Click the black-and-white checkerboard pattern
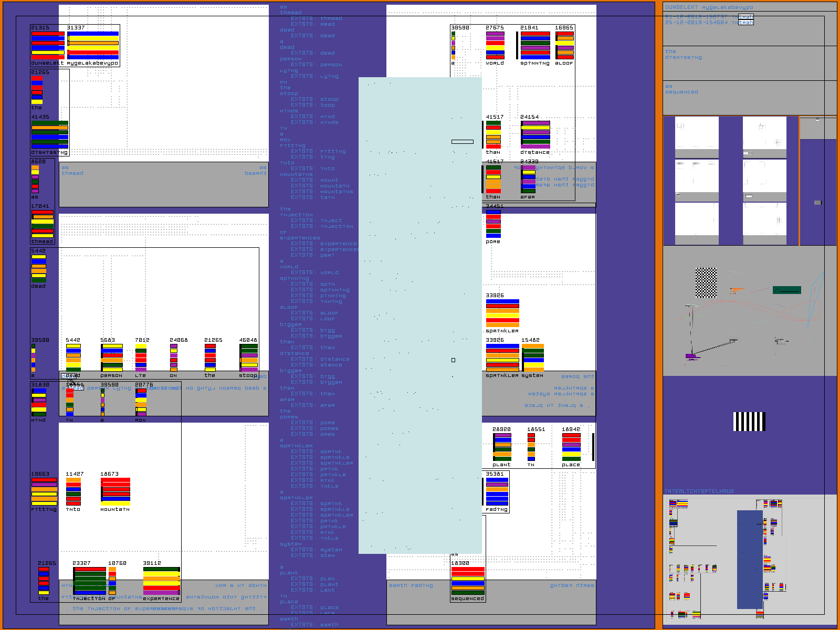Viewport: 840px width, 630px height. pyautogui.click(x=706, y=282)
